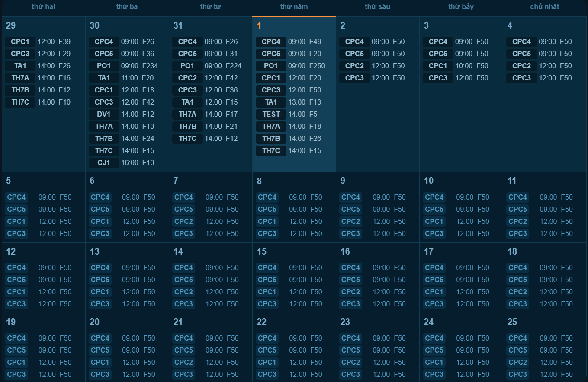Click the "thứ hai" column header

tap(43, 6)
